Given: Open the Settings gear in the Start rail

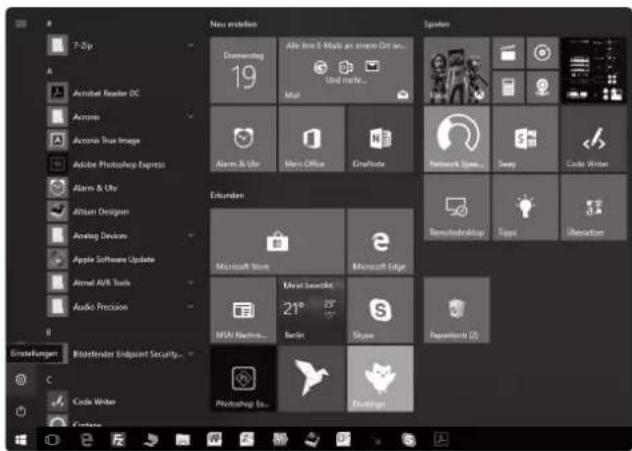Looking at the screenshot, I should (x=21, y=379).
